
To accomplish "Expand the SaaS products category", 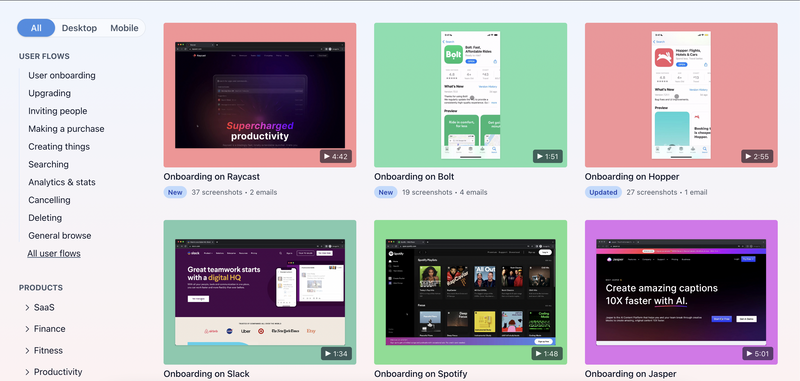I will 40,308.
